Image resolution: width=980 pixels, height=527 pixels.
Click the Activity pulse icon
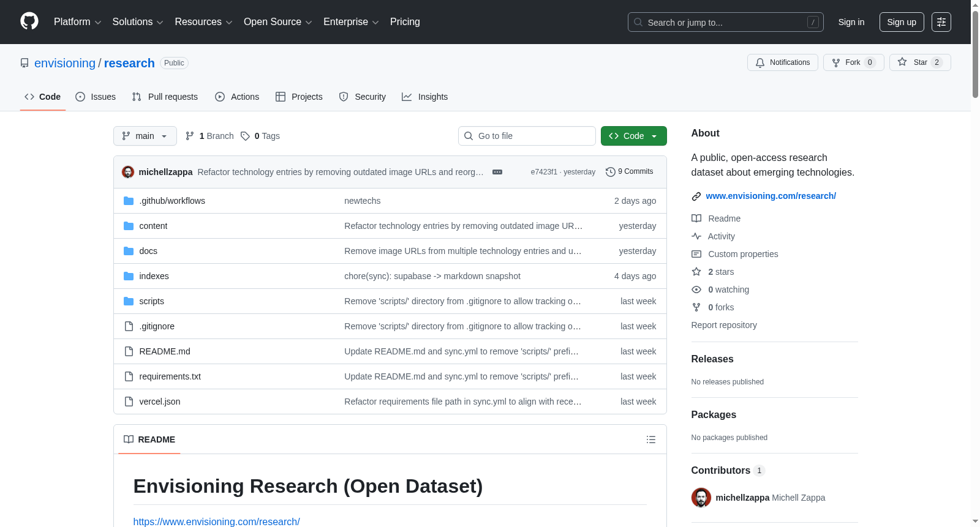click(696, 236)
